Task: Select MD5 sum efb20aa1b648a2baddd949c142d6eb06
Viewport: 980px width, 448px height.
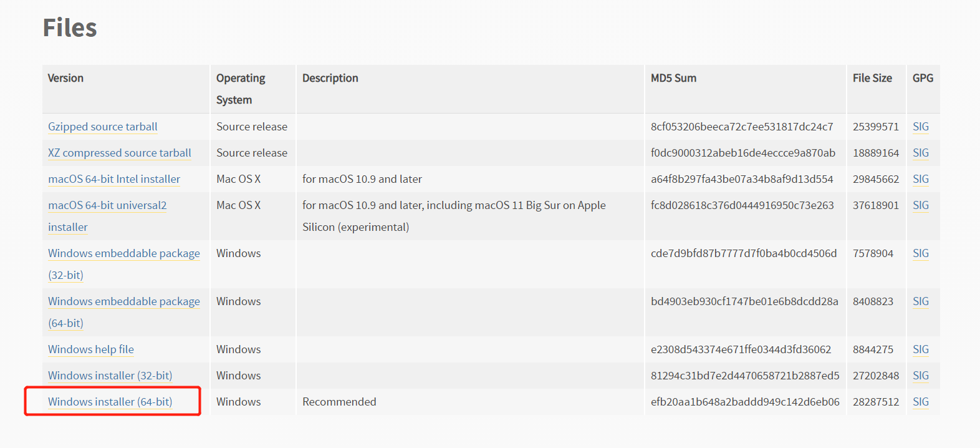Action: click(745, 402)
